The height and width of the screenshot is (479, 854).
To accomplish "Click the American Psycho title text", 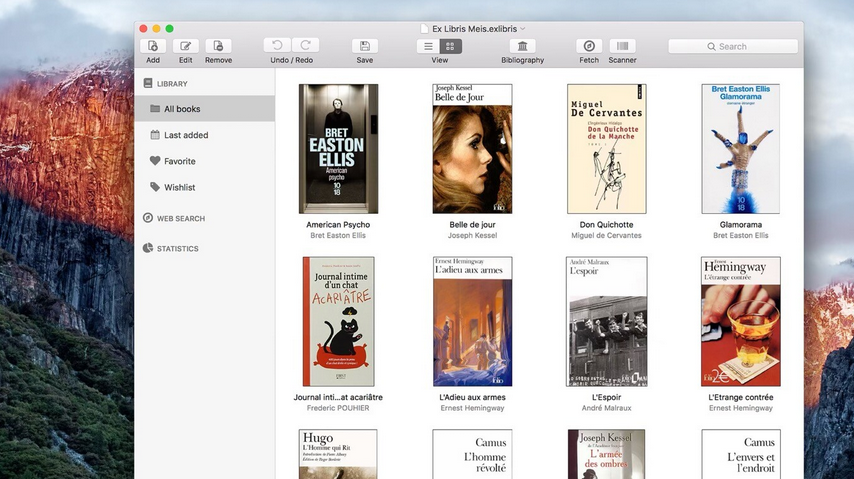I will (338, 225).
